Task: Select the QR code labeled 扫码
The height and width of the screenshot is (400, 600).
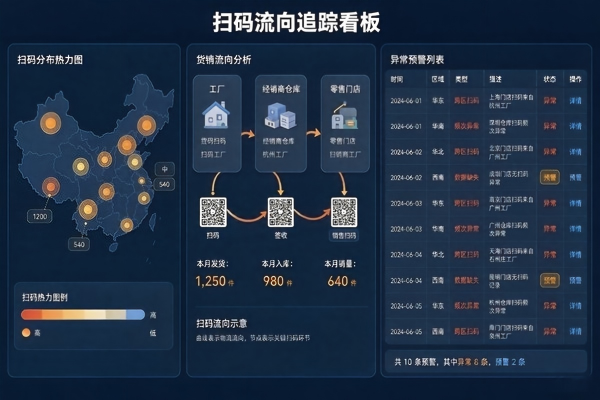Action: tap(213, 212)
